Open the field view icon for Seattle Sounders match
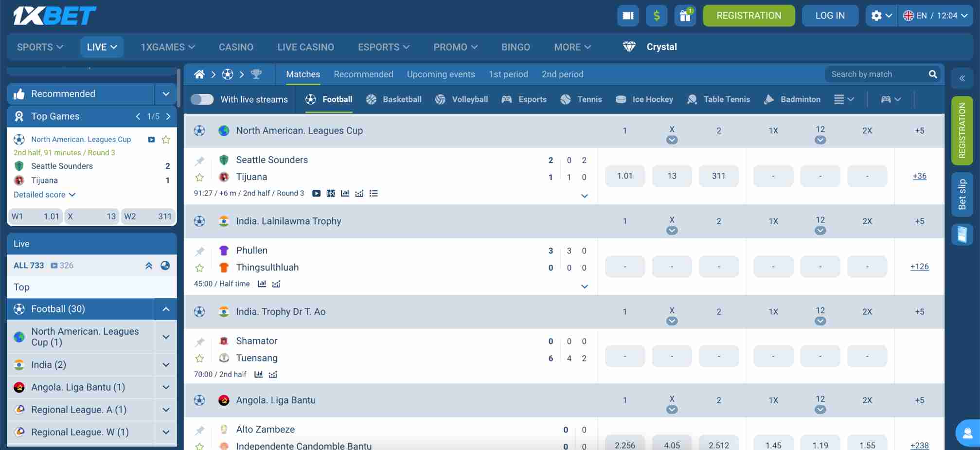This screenshot has width=980, height=450. (x=331, y=194)
